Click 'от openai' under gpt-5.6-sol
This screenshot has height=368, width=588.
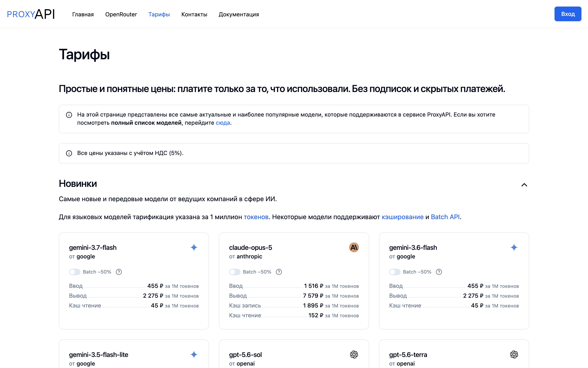tap(242, 364)
